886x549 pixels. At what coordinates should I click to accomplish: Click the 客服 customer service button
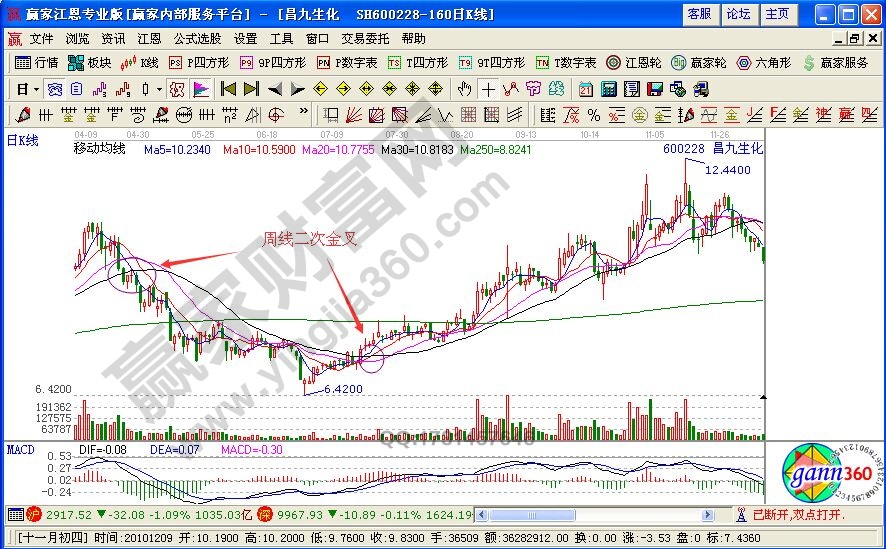click(699, 14)
